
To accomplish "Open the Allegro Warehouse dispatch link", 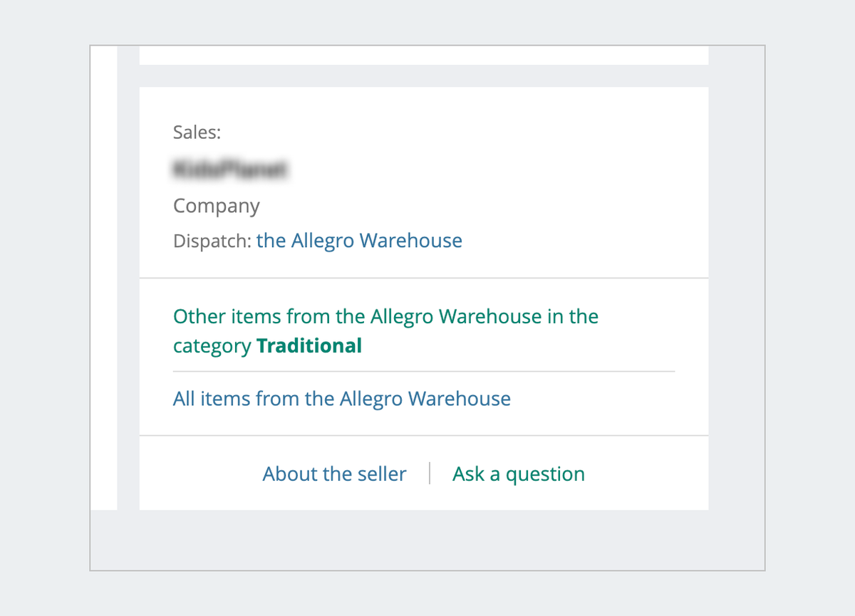I will pyautogui.click(x=358, y=241).
